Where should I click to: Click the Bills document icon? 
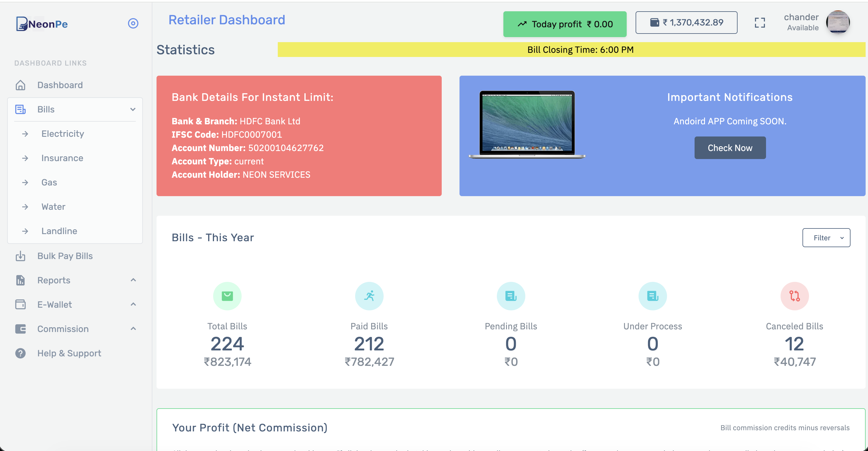tap(20, 109)
